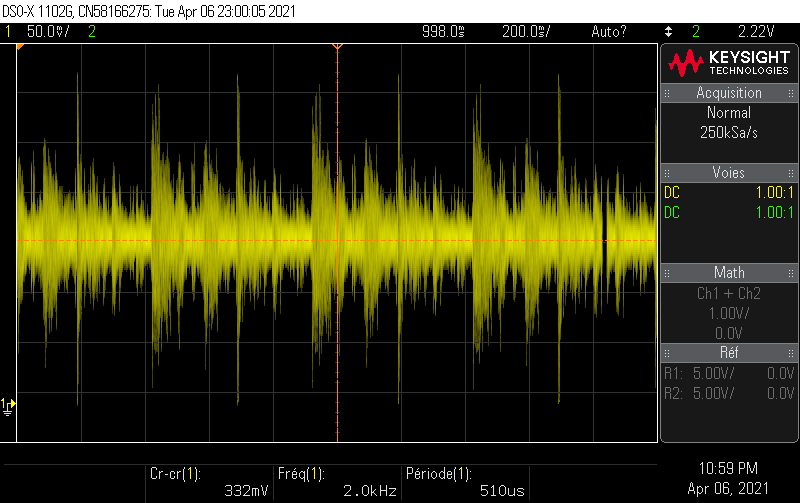Screen dimensions: 800x503
Task: Expand the Réf reference panel header
Action: (x=729, y=353)
